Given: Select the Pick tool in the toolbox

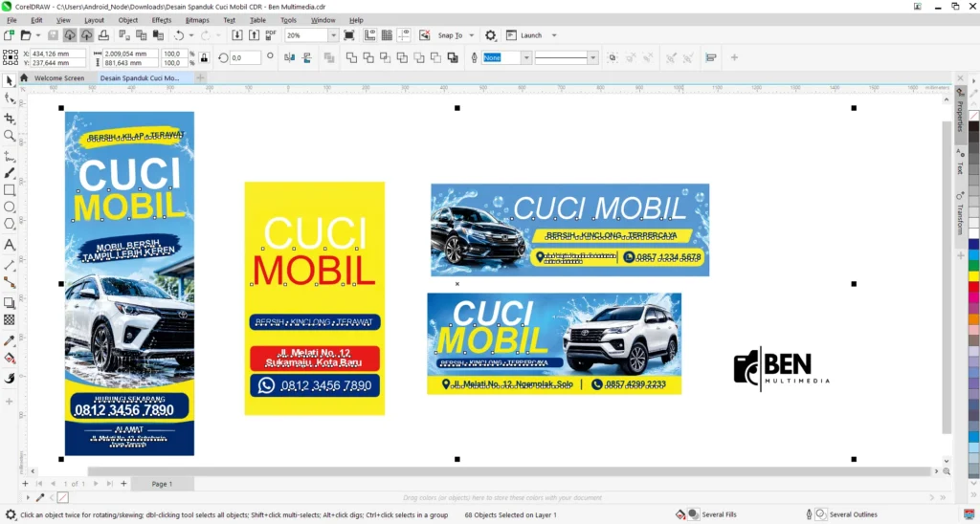Looking at the screenshot, I should pos(9,81).
